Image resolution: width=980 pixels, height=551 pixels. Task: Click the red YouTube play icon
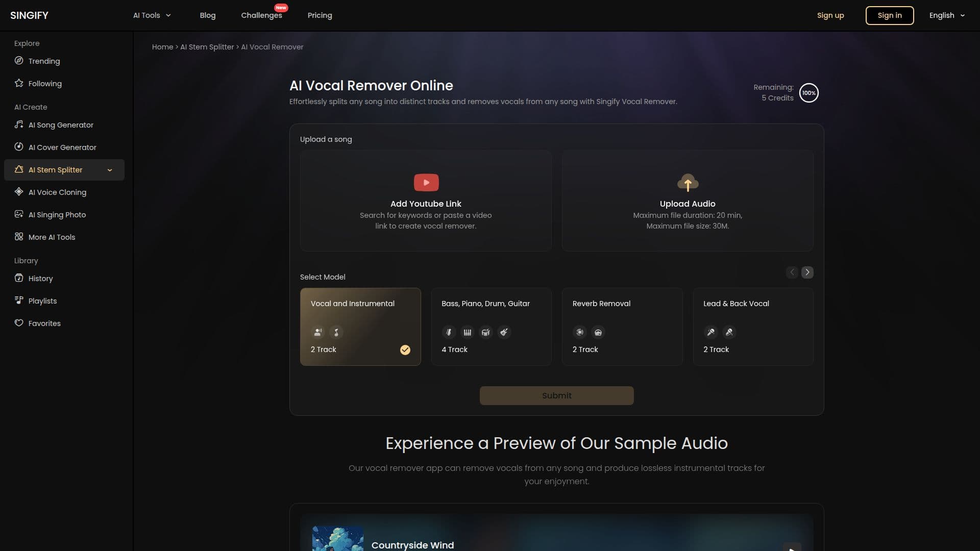[x=426, y=183]
